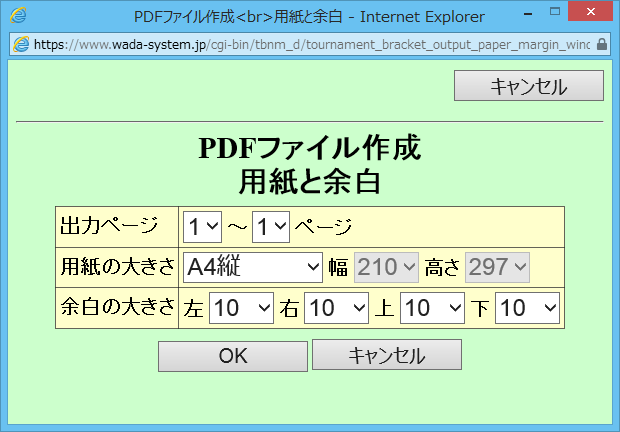Image resolution: width=620 pixels, height=432 pixels.
Task: Click the 用紙の大きさ row label
Action: click(x=117, y=266)
